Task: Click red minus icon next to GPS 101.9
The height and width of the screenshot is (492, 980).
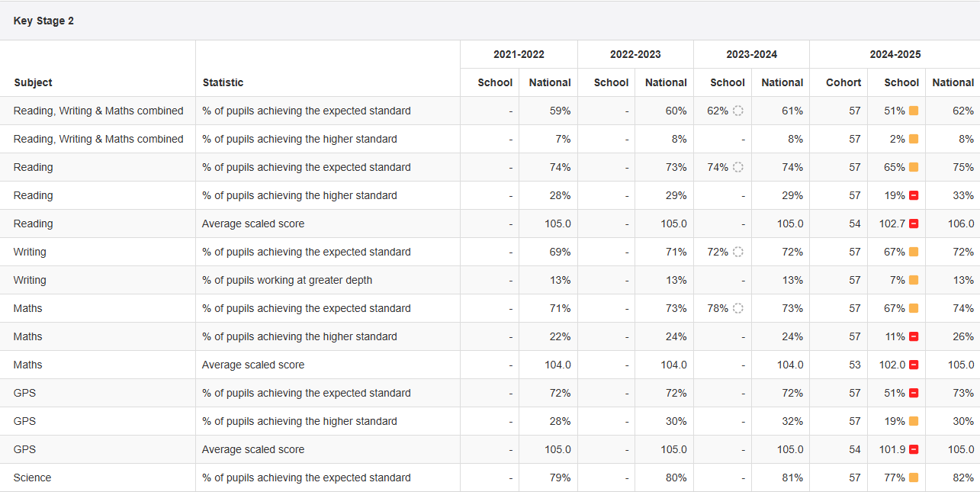Action: tap(914, 449)
